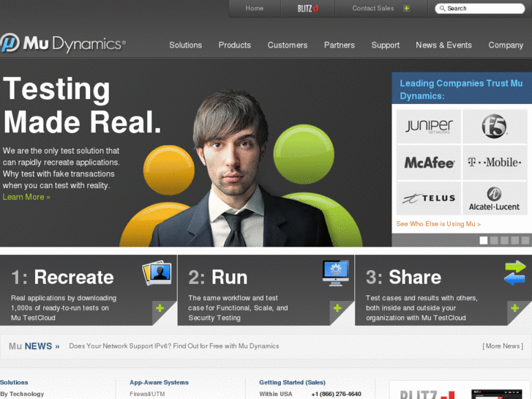Open the Customers menu
The width and height of the screenshot is (532, 399).
coord(288,45)
